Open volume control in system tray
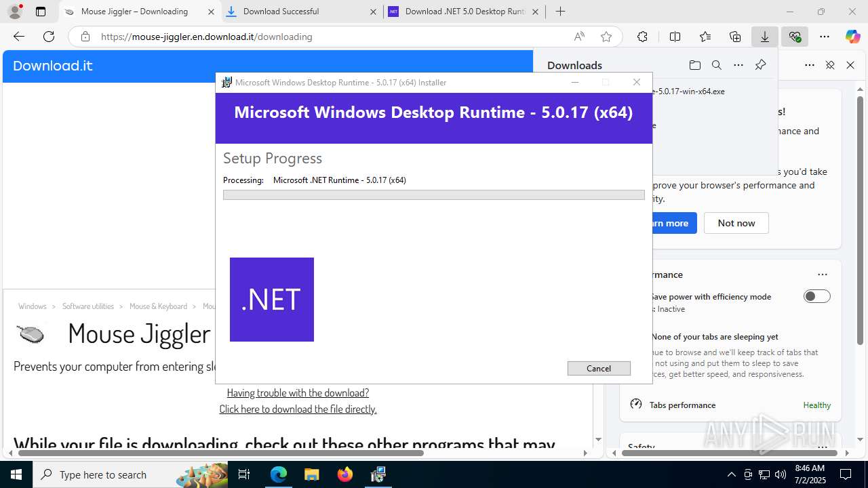The image size is (868, 488). [x=781, y=474]
